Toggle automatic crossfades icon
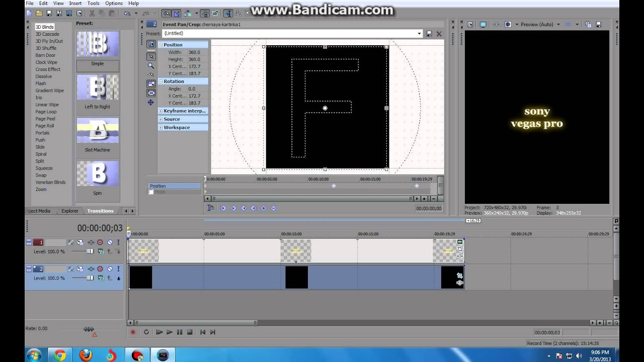 pyautogui.click(x=176, y=14)
